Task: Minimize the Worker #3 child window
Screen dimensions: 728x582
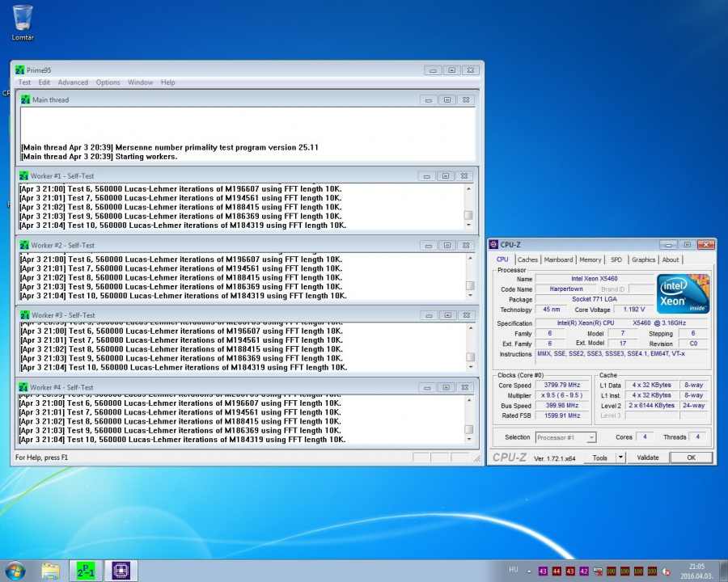Action: coord(429,315)
